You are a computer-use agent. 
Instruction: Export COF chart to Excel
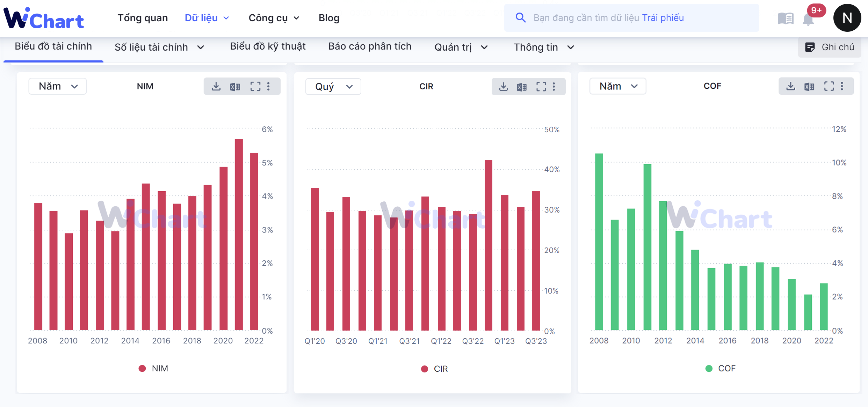point(809,87)
